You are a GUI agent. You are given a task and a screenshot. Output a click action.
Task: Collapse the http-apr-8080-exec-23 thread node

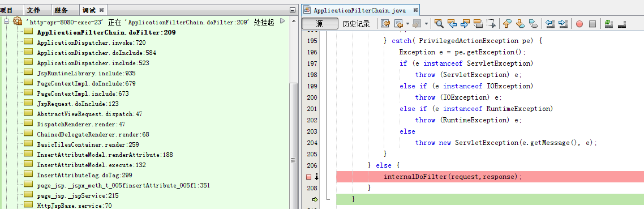[6, 22]
